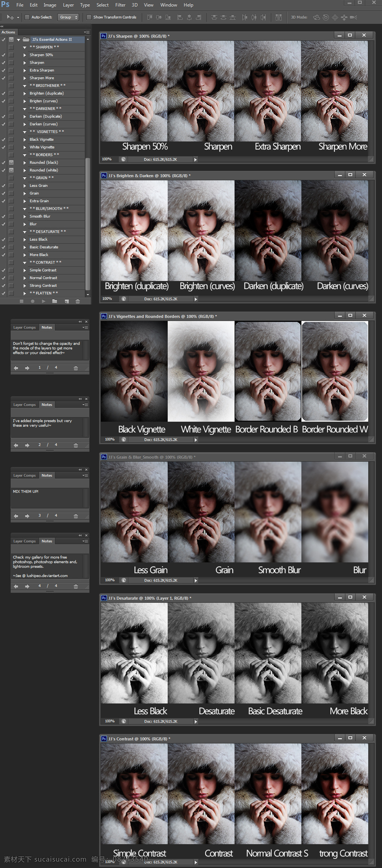Create a new action with the page icon
The width and height of the screenshot is (382, 868).
click(67, 301)
